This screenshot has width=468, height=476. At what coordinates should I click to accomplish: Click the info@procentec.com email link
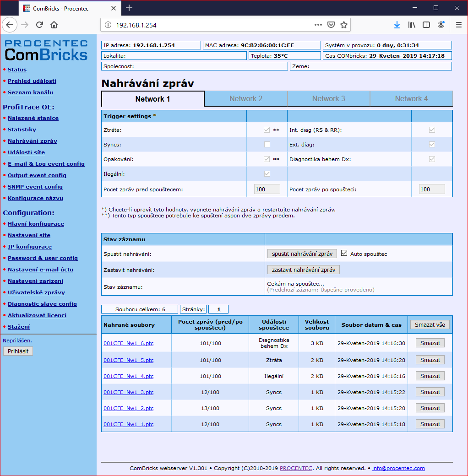coord(398,468)
